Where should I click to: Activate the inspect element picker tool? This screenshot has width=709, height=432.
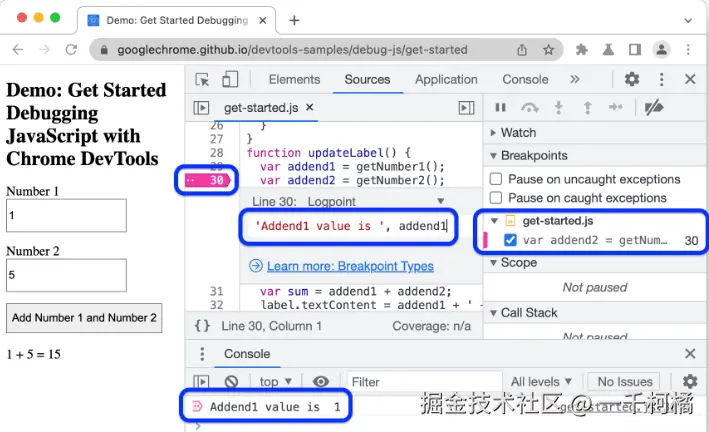click(x=202, y=80)
